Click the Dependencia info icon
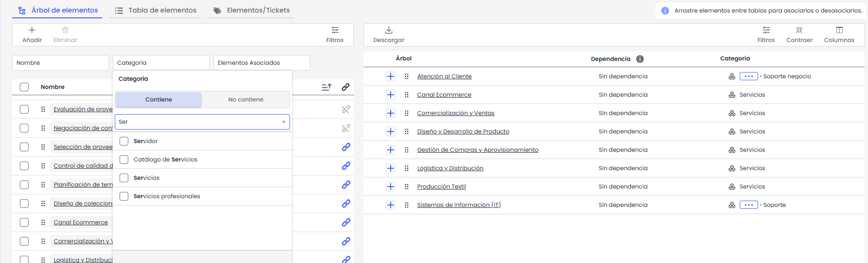 pos(640,59)
